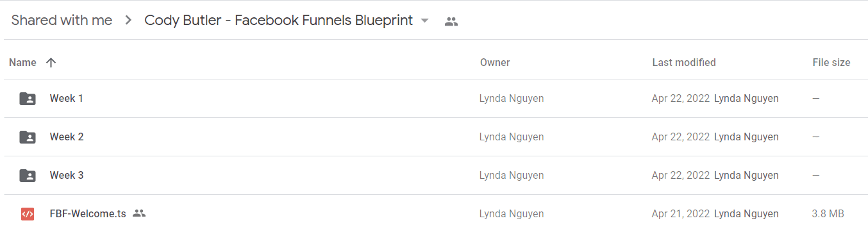Sort the list by Name header

pyautogui.click(x=22, y=62)
